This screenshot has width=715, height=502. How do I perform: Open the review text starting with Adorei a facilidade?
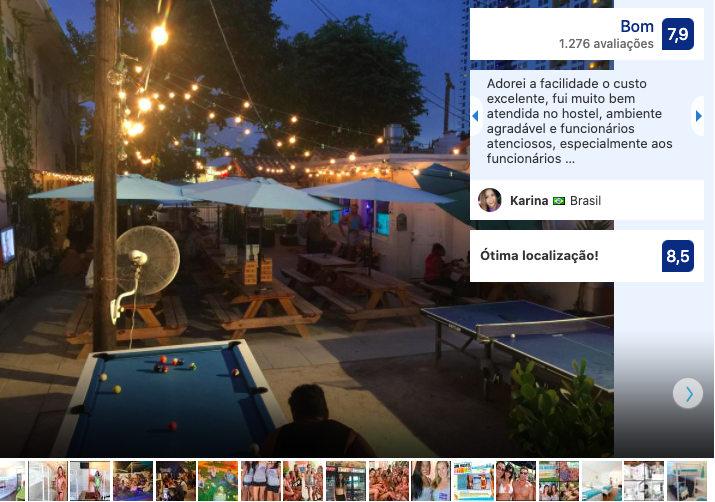580,121
